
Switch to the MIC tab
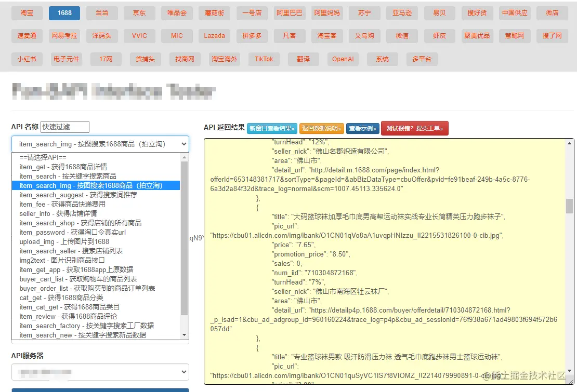(x=177, y=36)
